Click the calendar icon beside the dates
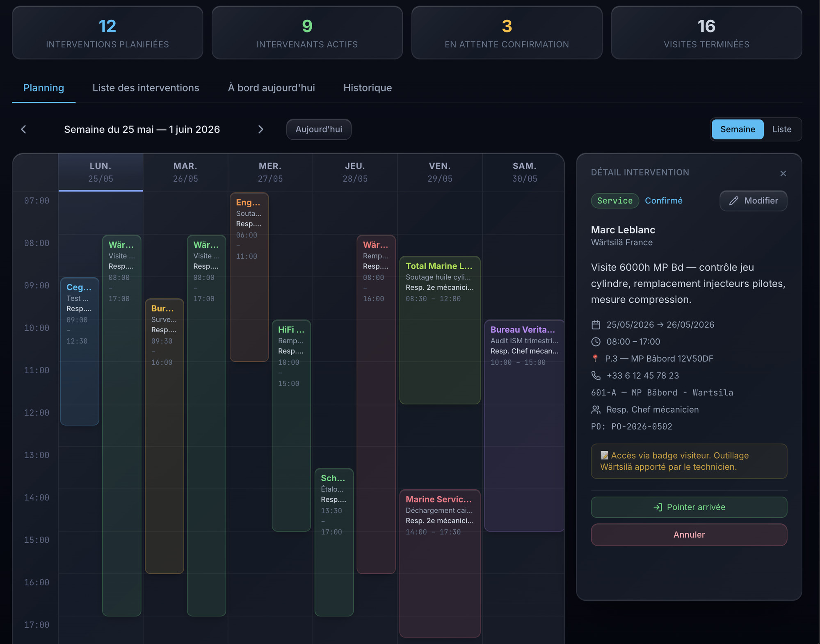The width and height of the screenshot is (820, 644). (x=596, y=325)
